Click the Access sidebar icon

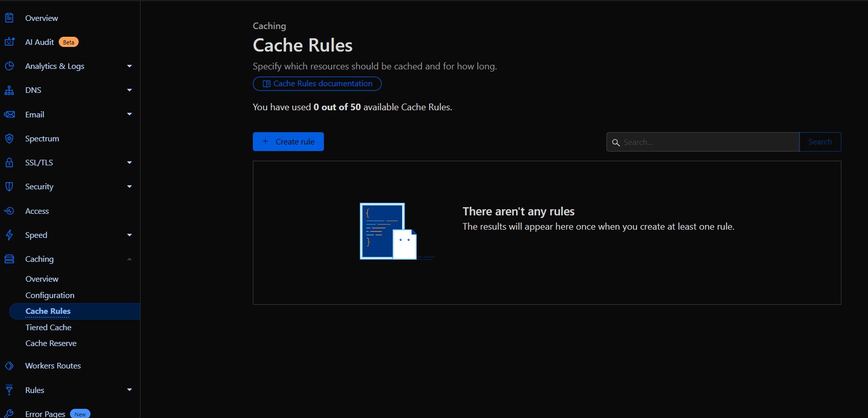click(9, 211)
